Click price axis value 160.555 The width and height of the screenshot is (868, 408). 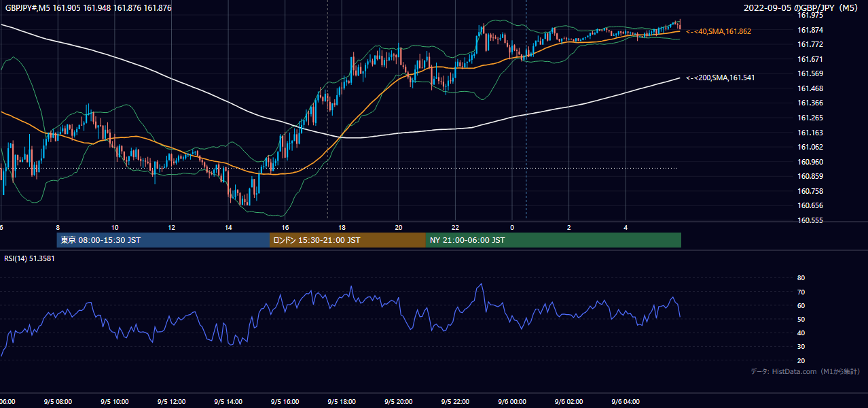click(x=810, y=220)
